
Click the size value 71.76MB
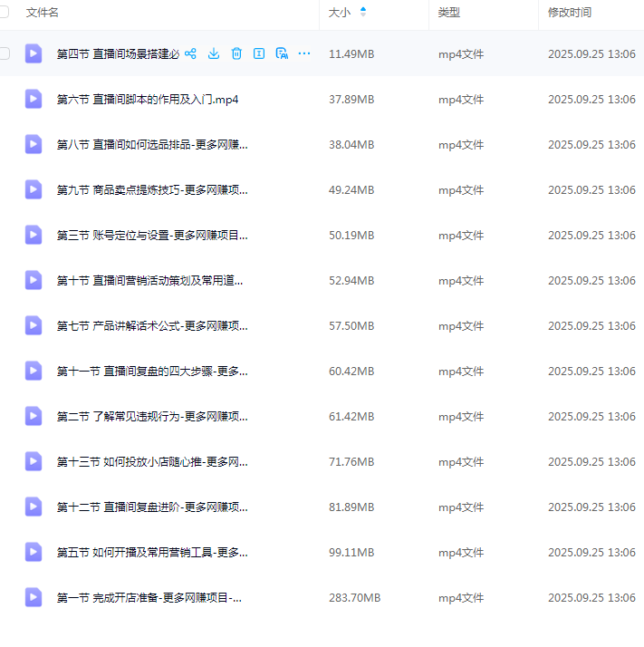[x=351, y=462]
